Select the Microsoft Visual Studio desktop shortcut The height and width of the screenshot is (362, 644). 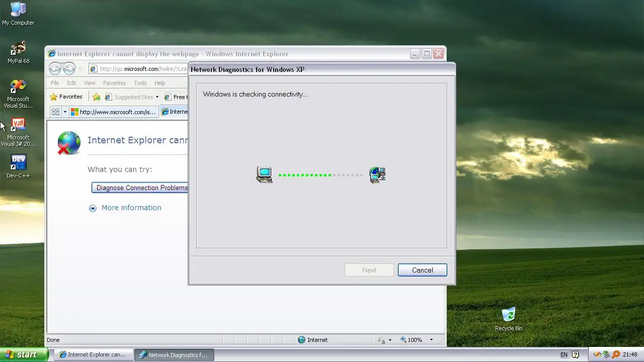coord(18,94)
